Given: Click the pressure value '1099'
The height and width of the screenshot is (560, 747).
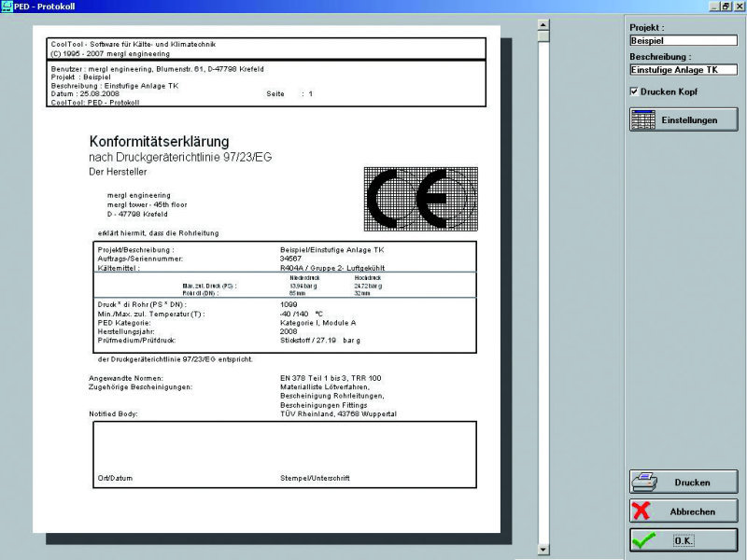Looking at the screenshot, I should tap(289, 304).
